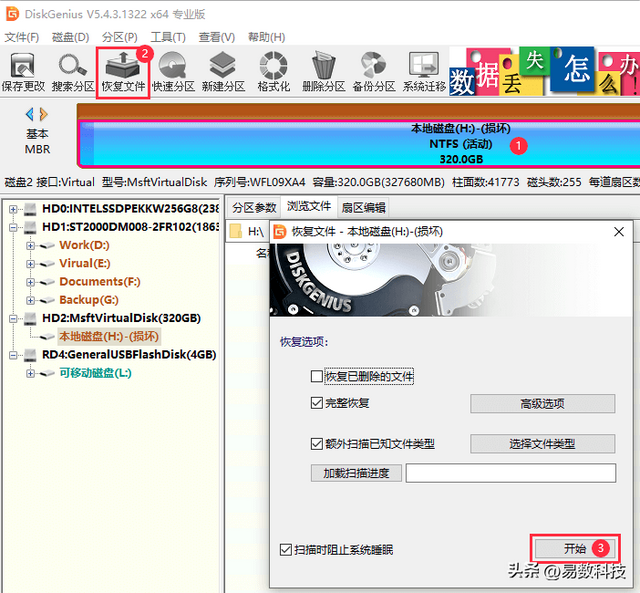Open the 帮助(H) menu
640x593 pixels.
(267, 37)
